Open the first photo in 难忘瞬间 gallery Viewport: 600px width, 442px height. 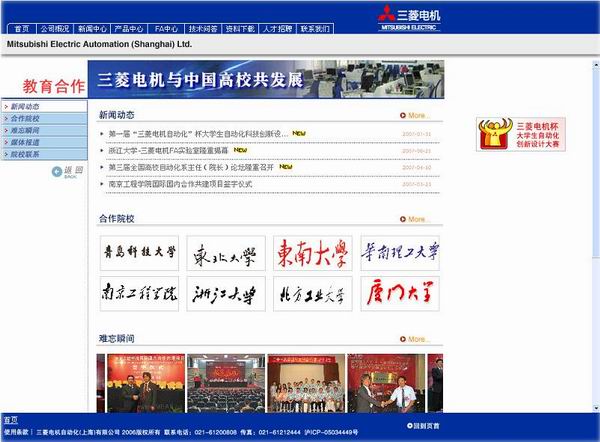click(139, 381)
